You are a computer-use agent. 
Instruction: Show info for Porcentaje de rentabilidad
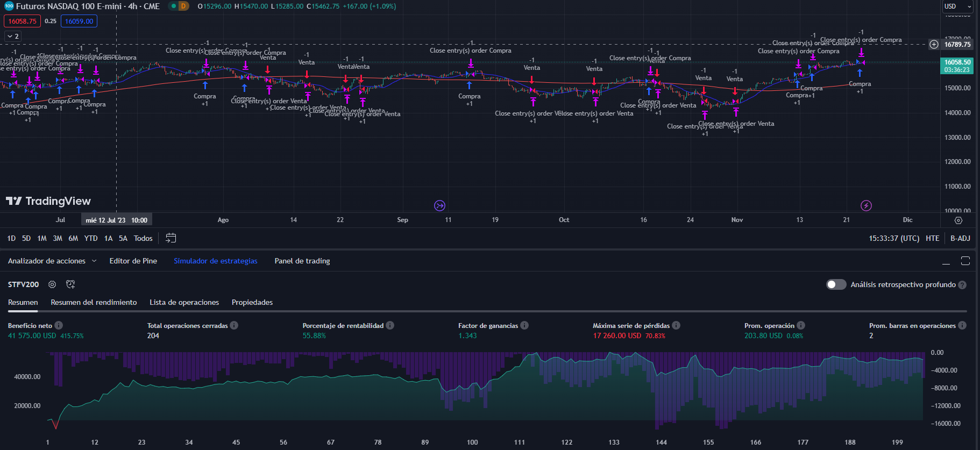pyautogui.click(x=390, y=325)
